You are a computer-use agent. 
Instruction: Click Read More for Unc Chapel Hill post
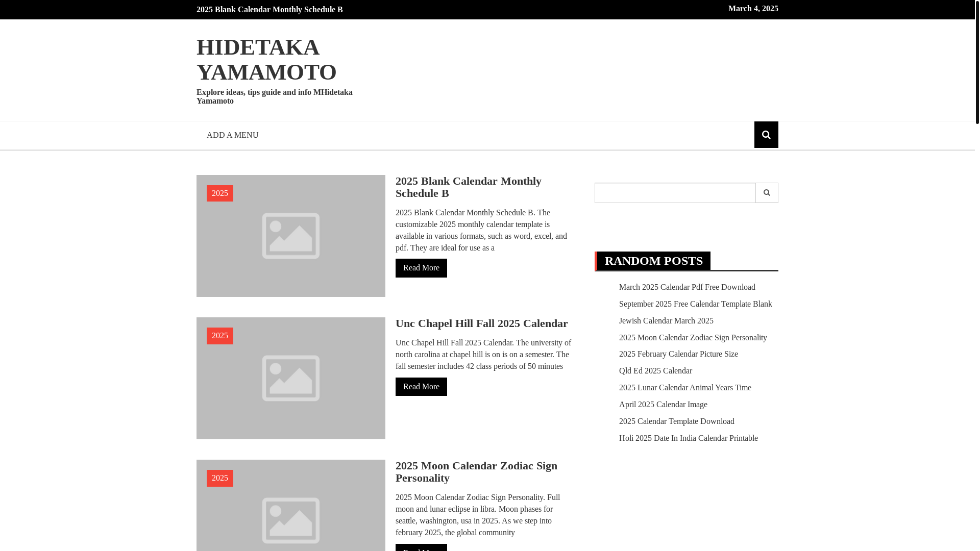421,387
